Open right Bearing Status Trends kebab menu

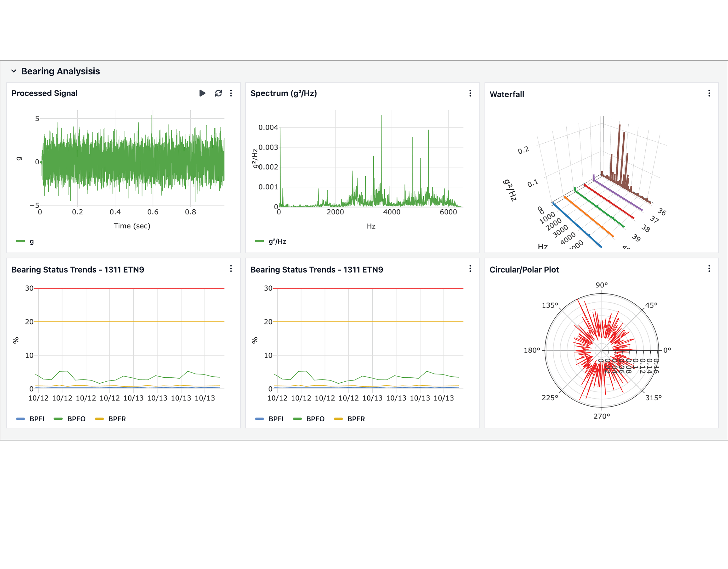pos(470,268)
